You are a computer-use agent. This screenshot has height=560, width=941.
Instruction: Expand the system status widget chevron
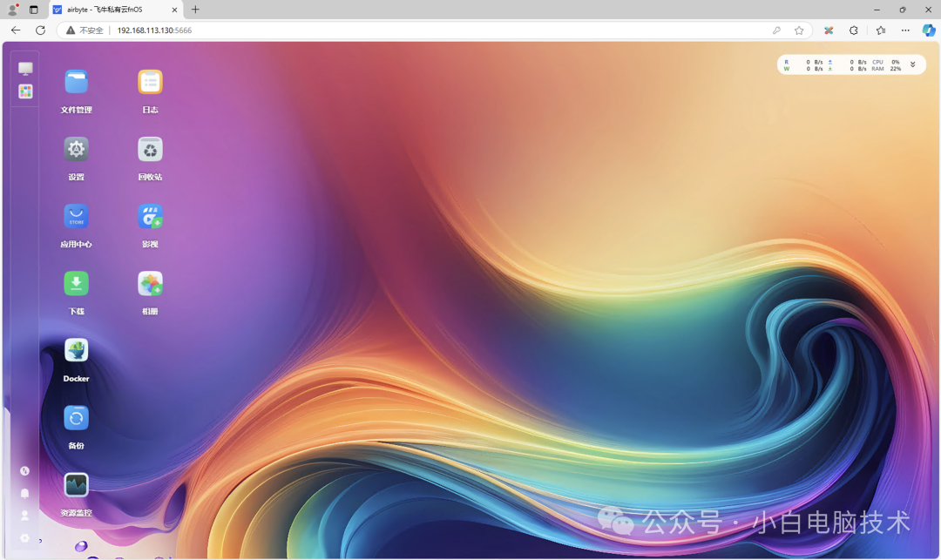tap(913, 64)
